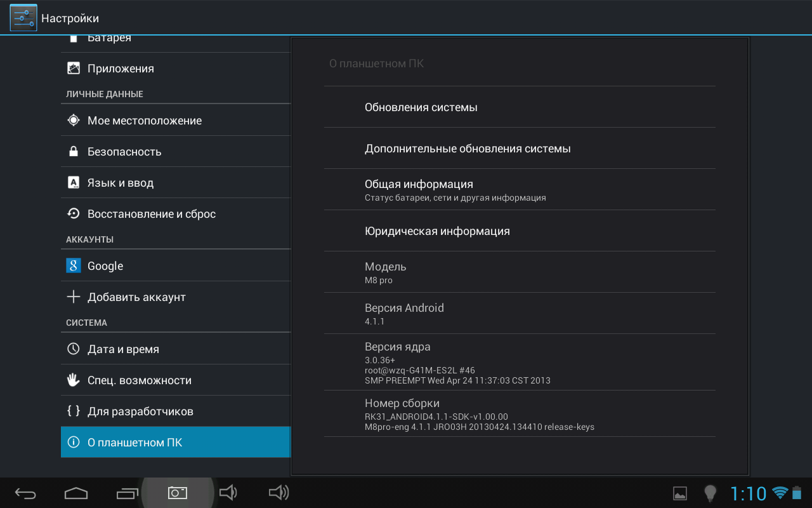Tap the light bulb status icon
Screen dimensions: 812x508
(x=710, y=493)
